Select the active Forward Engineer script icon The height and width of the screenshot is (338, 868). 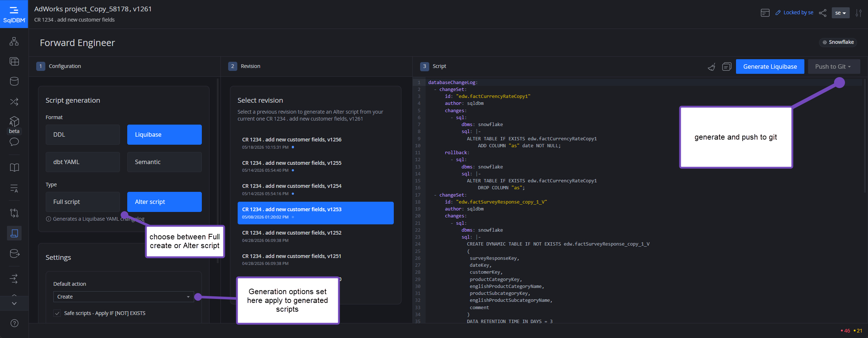pyautogui.click(x=14, y=233)
